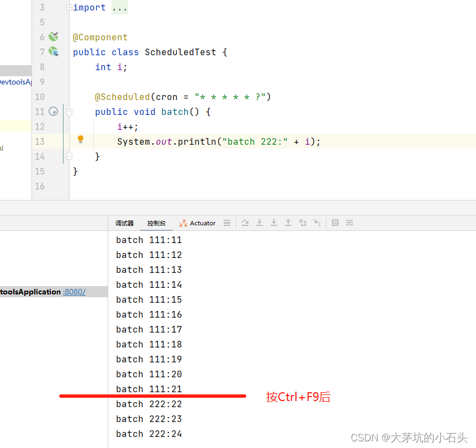Click the scheduled method gutter icon at line 11
The height and width of the screenshot is (448, 476).
53,112
